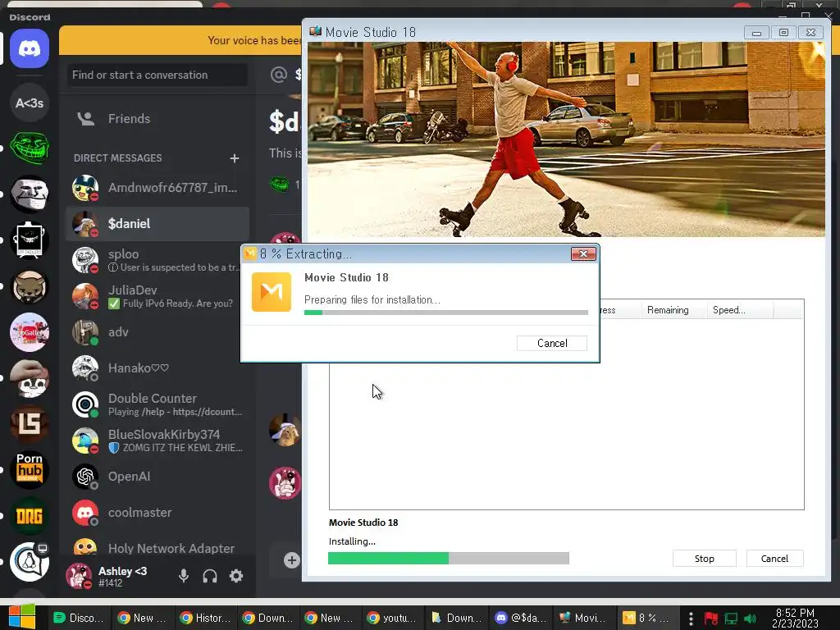Stop the Movie Studio installation

click(x=704, y=558)
